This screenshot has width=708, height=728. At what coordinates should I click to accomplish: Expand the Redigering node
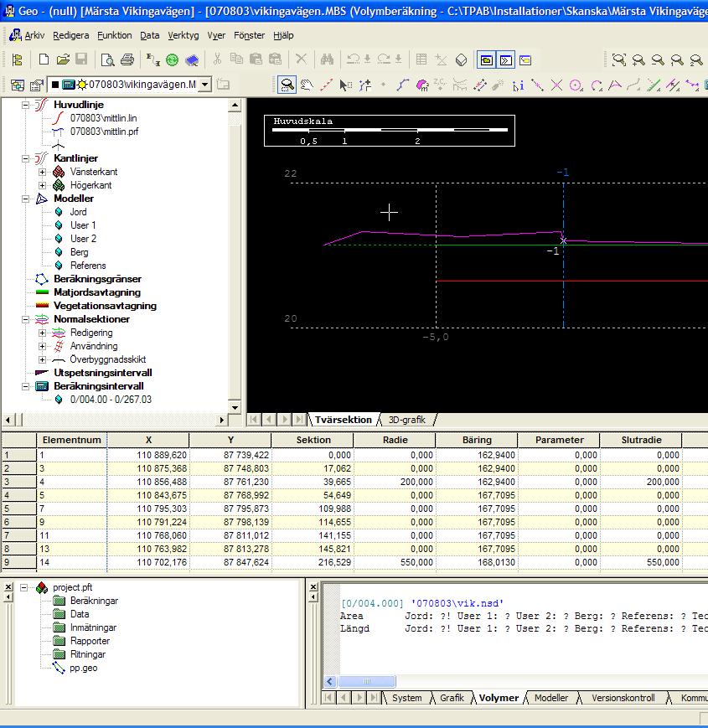click(42, 333)
